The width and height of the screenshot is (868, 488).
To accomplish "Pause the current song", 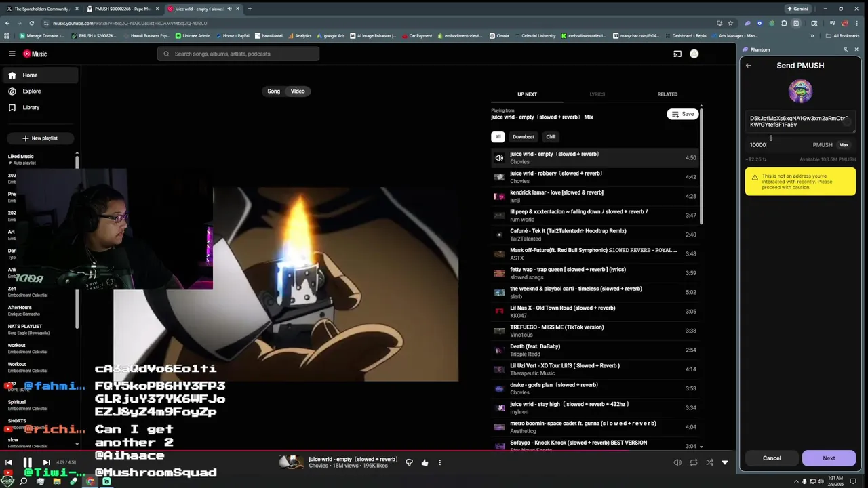I will [28, 462].
